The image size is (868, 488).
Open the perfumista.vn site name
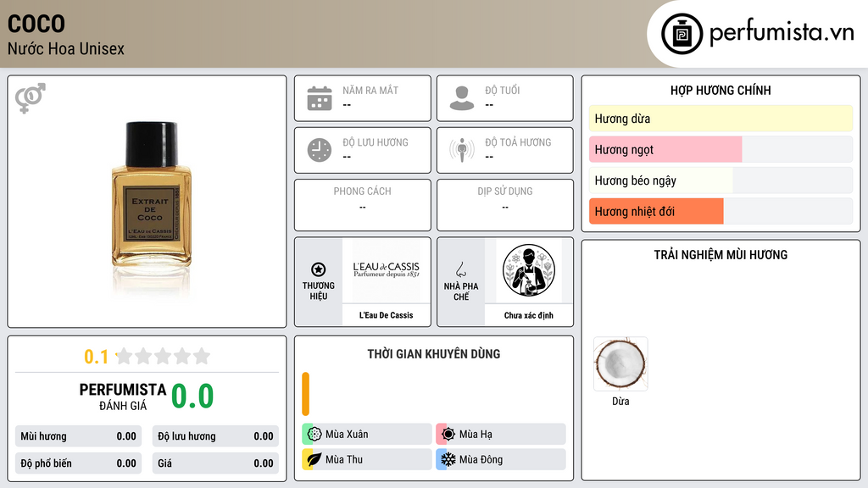[x=782, y=33]
